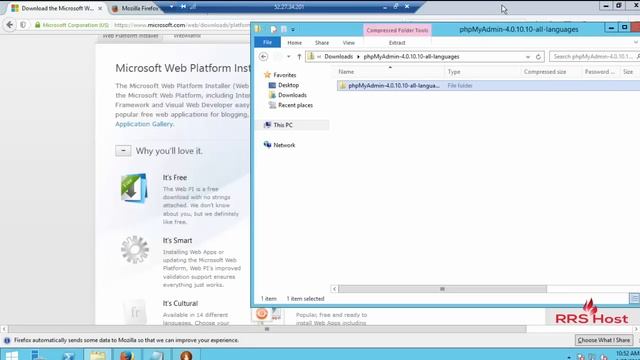The width and height of the screenshot is (640, 360).
Task: Open File Explorer taskbar button
Action: tap(98, 355)
